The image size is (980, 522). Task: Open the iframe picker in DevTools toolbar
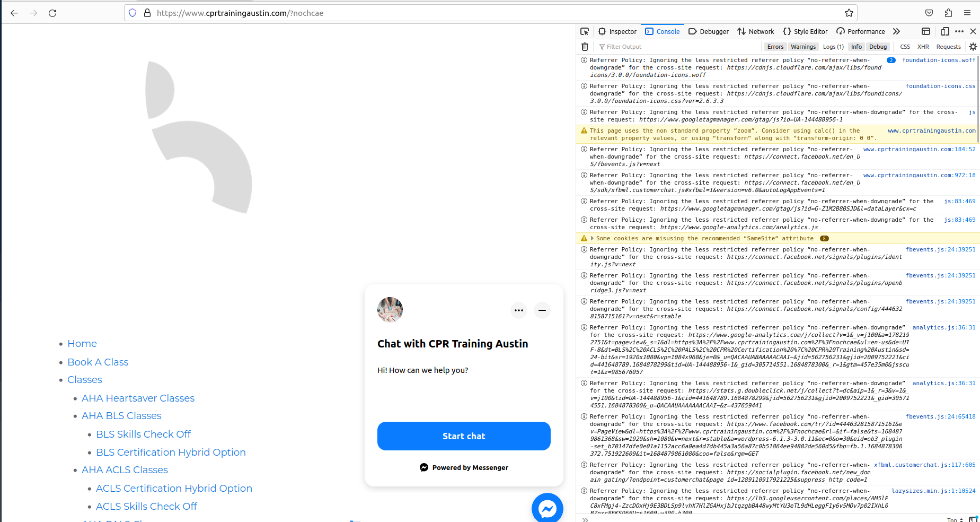coord(926,32)
